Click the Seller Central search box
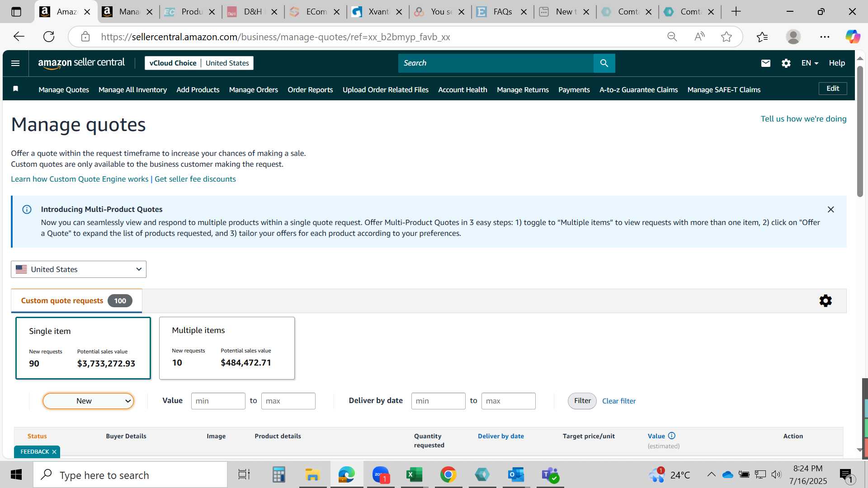868x488 pixels. coord(495,63)
